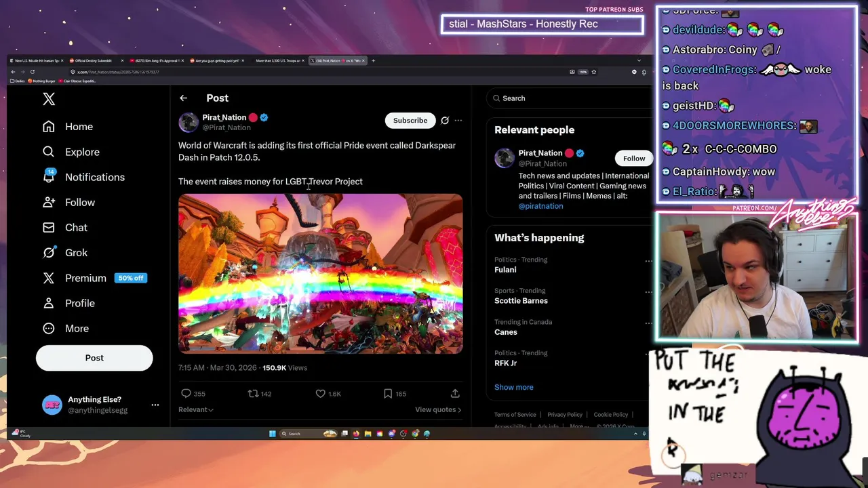Open the RFK Jr trending topic
Screen dimensions: 868x488
[x=505, y=363]
